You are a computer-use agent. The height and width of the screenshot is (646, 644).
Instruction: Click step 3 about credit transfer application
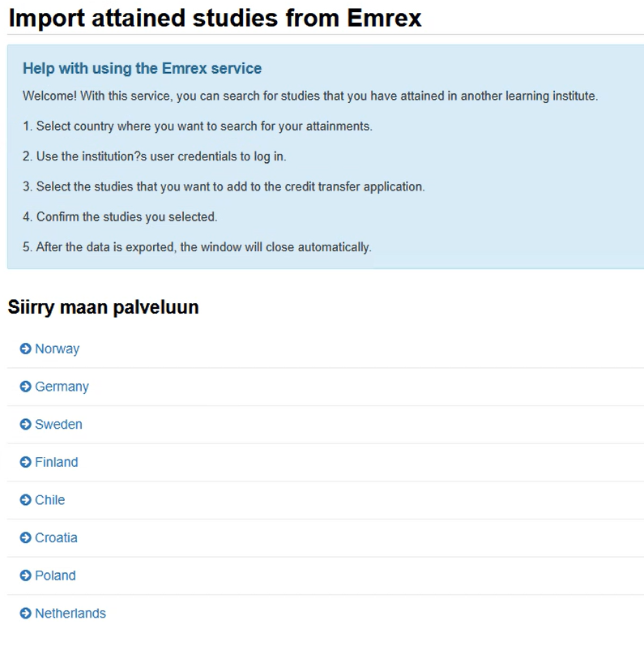(x=224, y=186)
